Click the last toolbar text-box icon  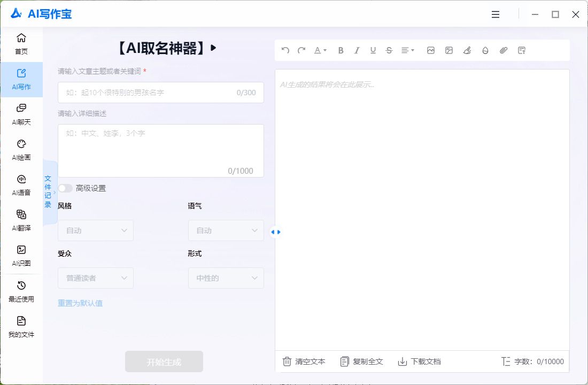click(x=522, y=50)
